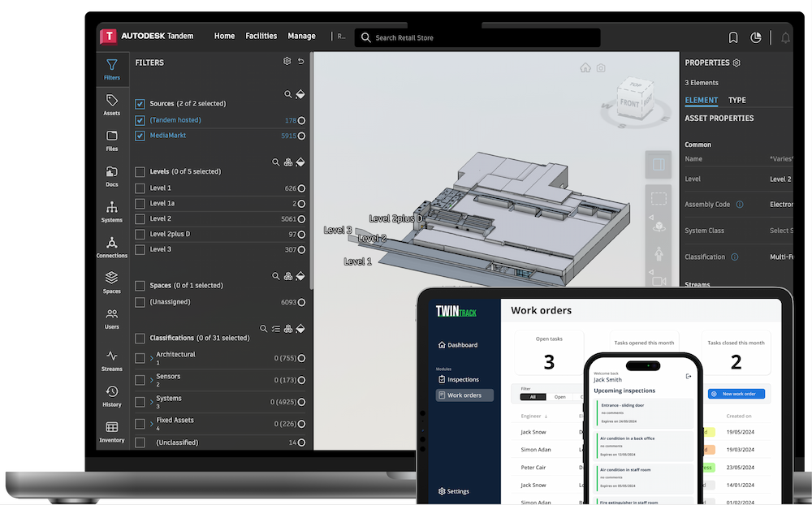Open the Users sidebar panel
Viewport: 812px width, 505px height.
pos(112,318)
